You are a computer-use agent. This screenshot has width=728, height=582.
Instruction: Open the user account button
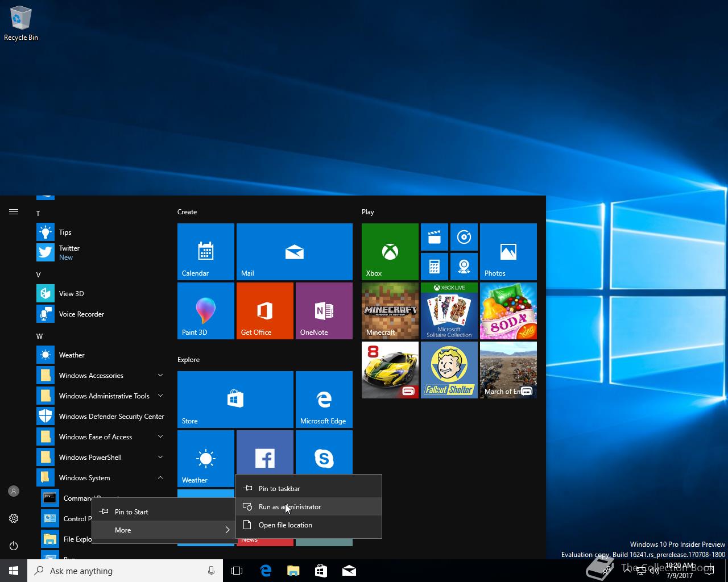coord(14,491)
